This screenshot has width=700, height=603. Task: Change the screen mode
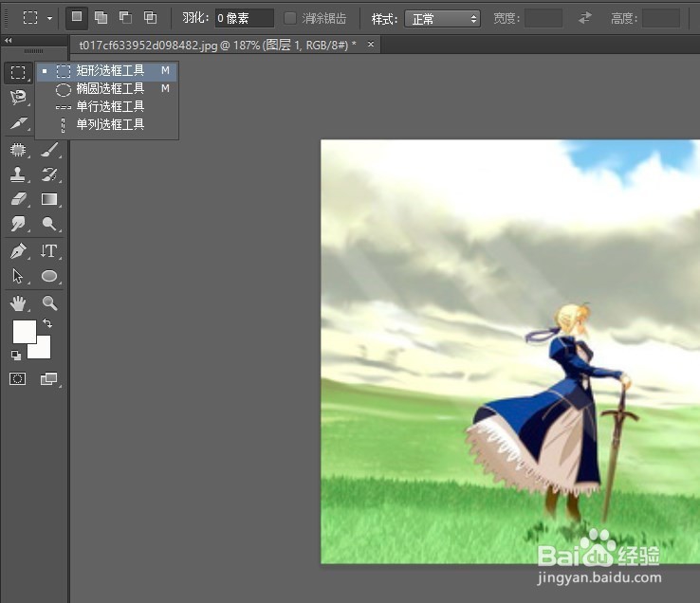[49, 379]
